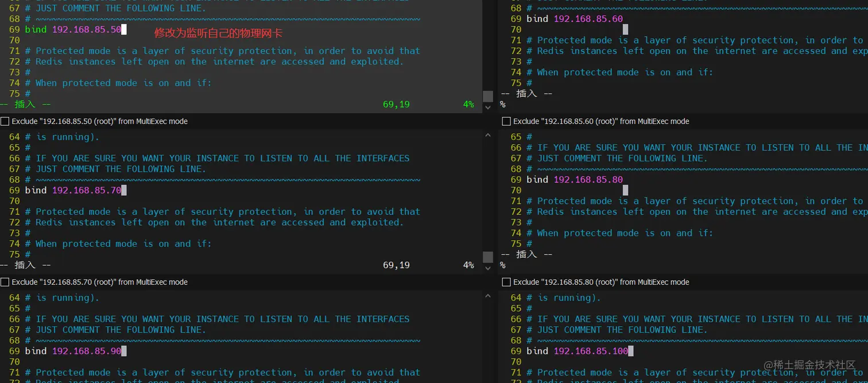Click "-- 插入 --" mode in 192.168.85.80 pane
The image size is (868, 383).
[526, 254]
